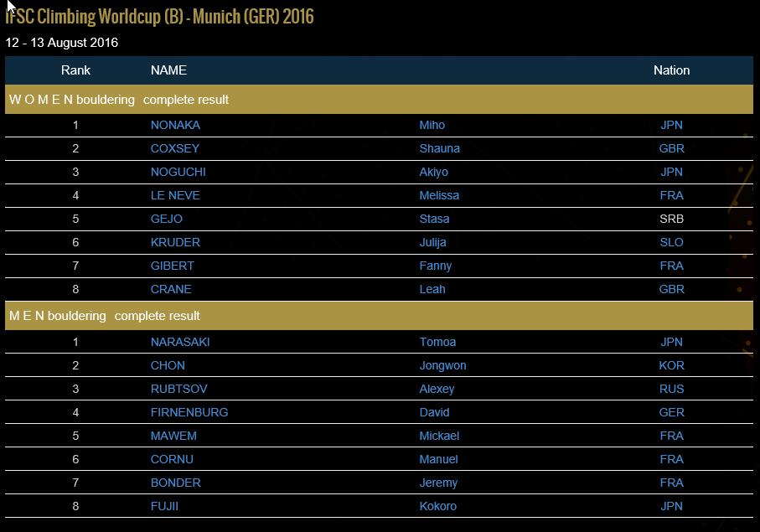
Task: Open the NARASAKI surname link
Action: (x=180, y=342)
